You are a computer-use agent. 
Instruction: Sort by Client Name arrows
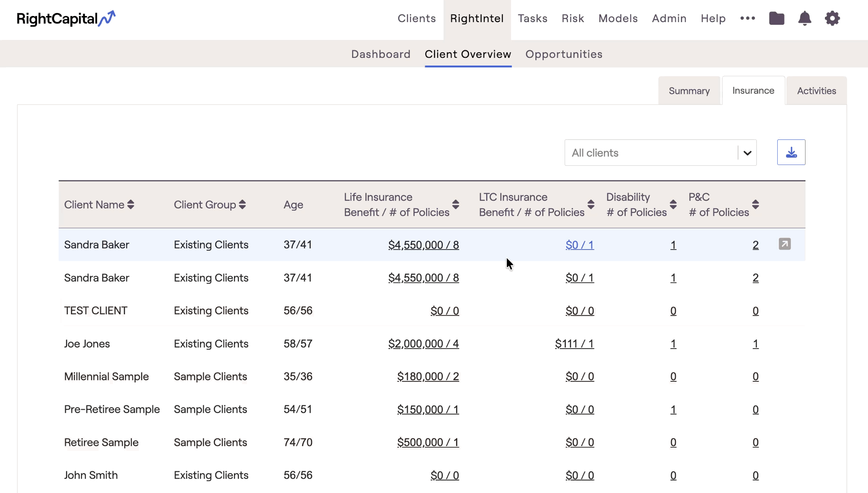tap(131, 204)
